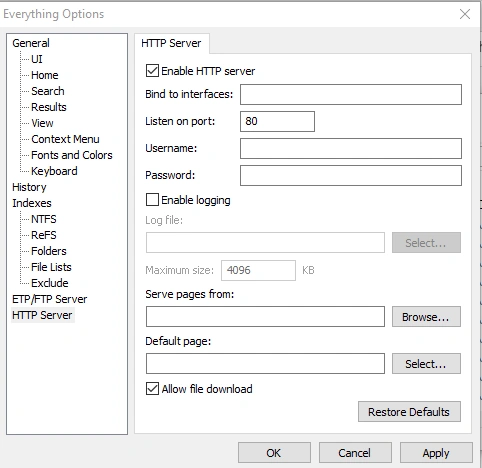Select Indexes in the options tree
The height and width of the screenshot is (468, 482).
(32, 203)
